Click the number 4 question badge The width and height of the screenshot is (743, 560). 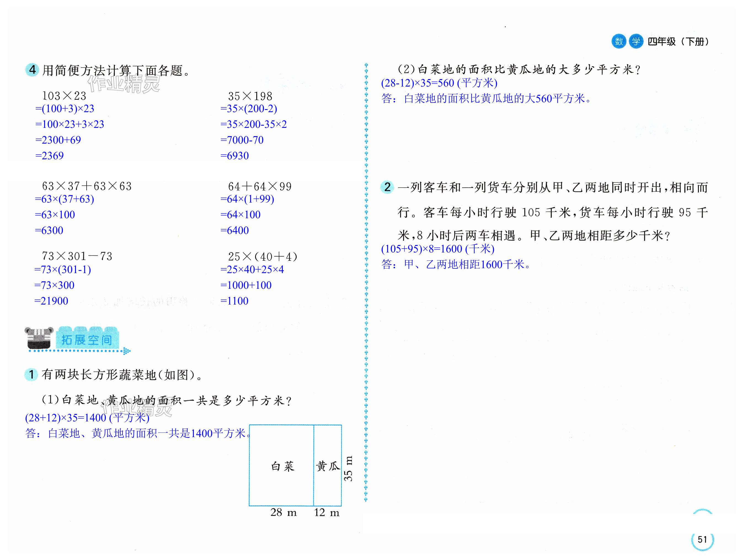[x=32, y=70]
